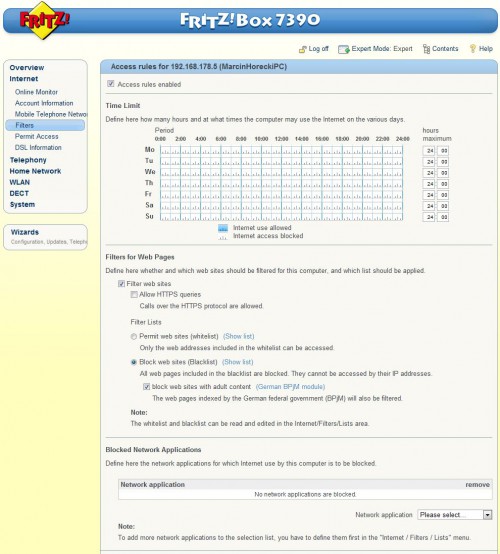This screenshot has height=554, width=500.
Task: Click the Internet use allowed legend swatch
Action: tap(223, 228)
